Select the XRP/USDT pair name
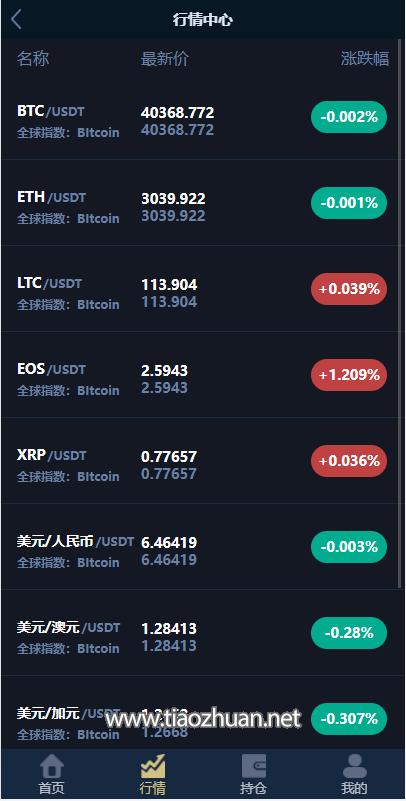The width and height of the screenshot is (406, 801). [52, 455]
